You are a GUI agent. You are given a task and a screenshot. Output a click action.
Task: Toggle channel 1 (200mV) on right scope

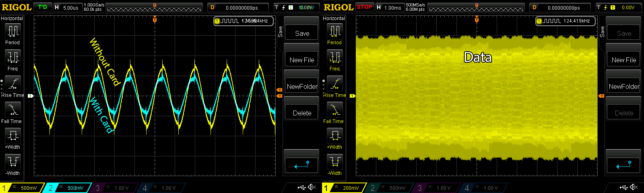pos(344,188)
